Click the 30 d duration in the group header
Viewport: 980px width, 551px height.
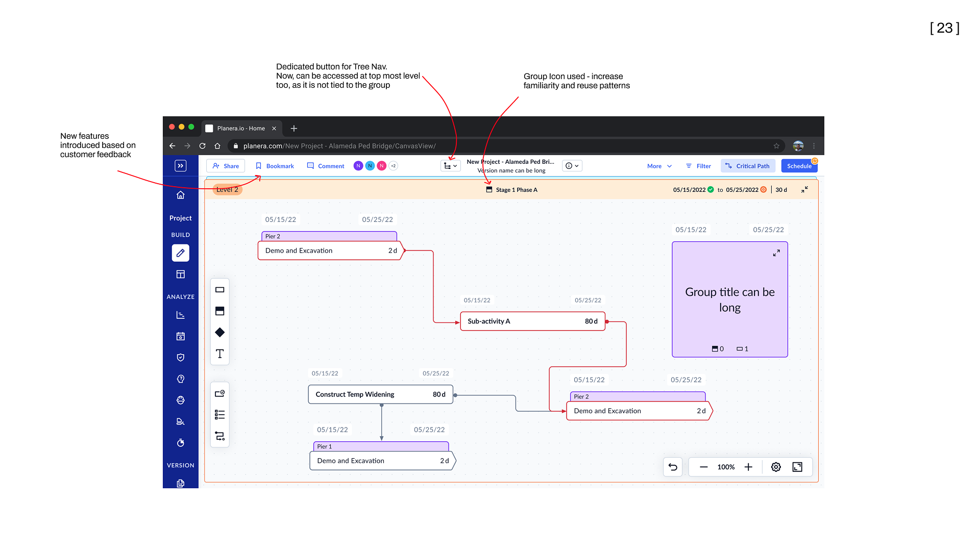781,190
